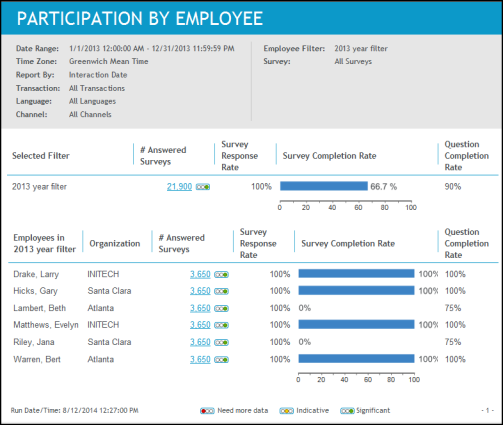Screen dimensions: 503x425
Task: Click the 66.7 % completion rate bar
Action: click(x=324, y=186)
